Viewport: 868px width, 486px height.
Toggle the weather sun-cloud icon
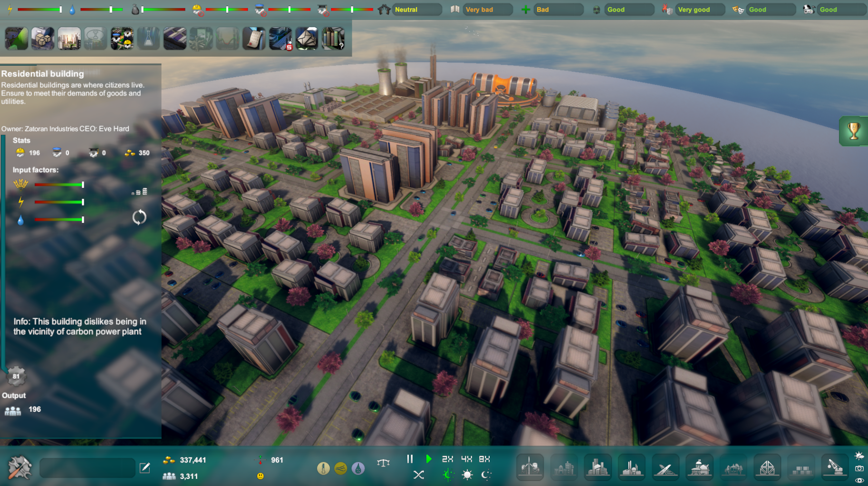[x=859, y=456]
